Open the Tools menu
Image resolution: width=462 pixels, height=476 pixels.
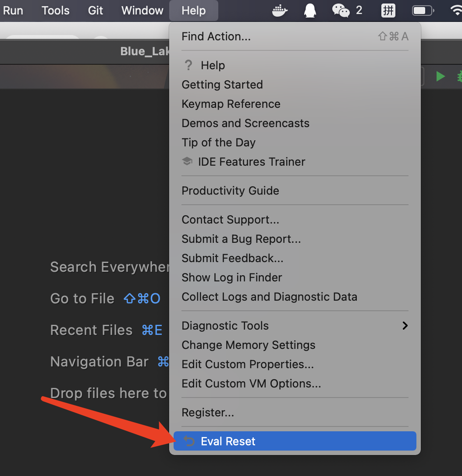tap(56, 11)
